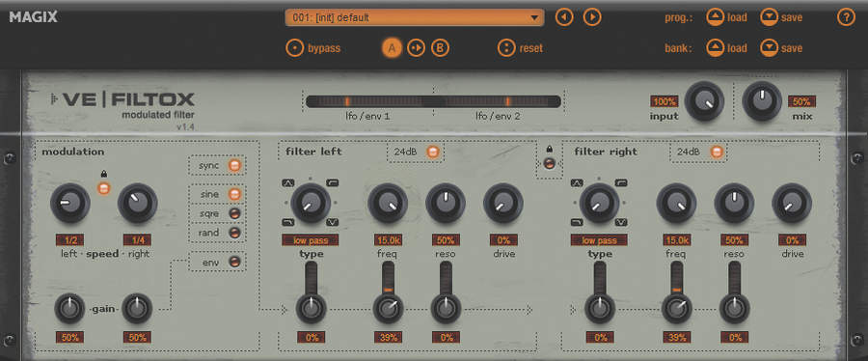Screen dimensions: 868x361
Task: Reset the plugin settings
Action: tap(521, 48)
